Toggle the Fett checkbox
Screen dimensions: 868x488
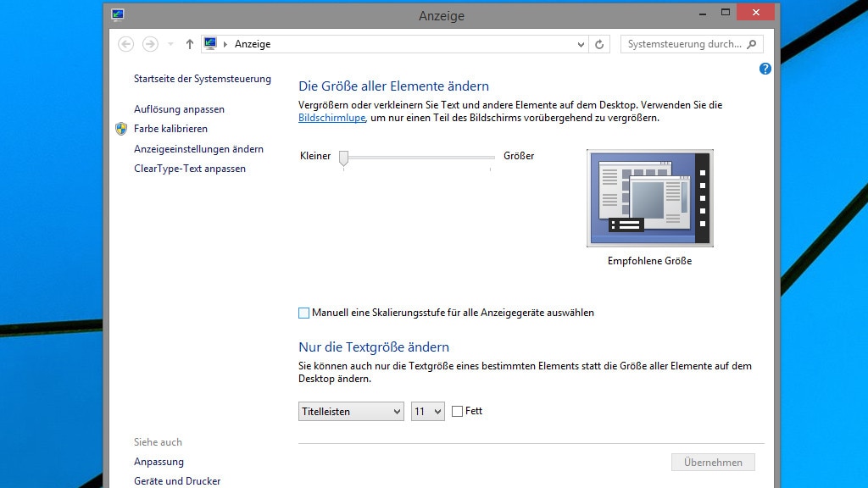(x=457, y=411)
